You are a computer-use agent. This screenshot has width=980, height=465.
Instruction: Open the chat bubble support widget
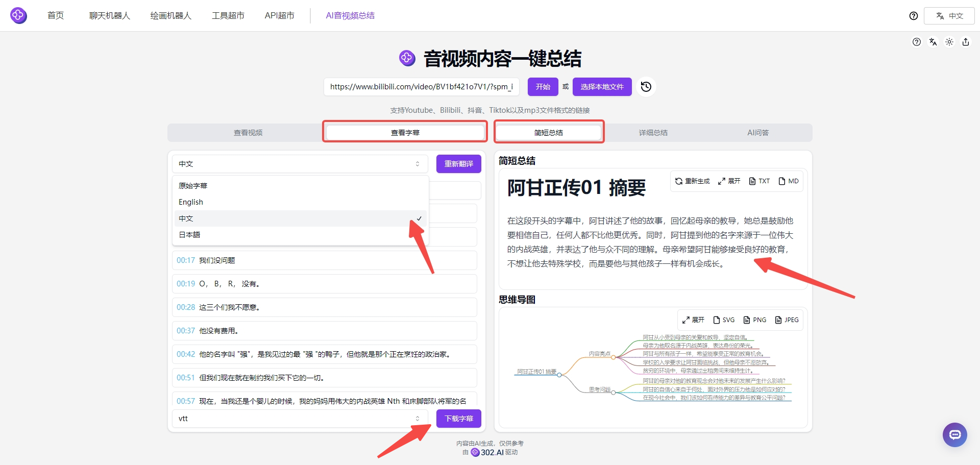tap(954, 435)
